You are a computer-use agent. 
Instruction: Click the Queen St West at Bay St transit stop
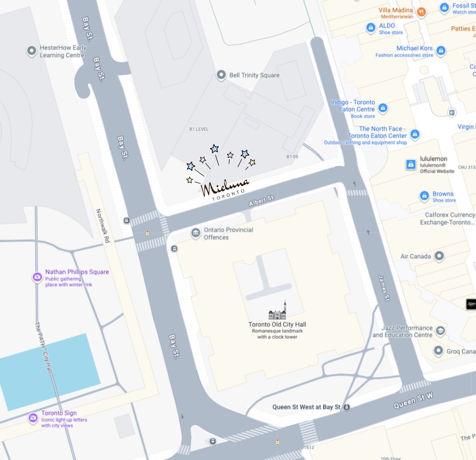(347, 407)
